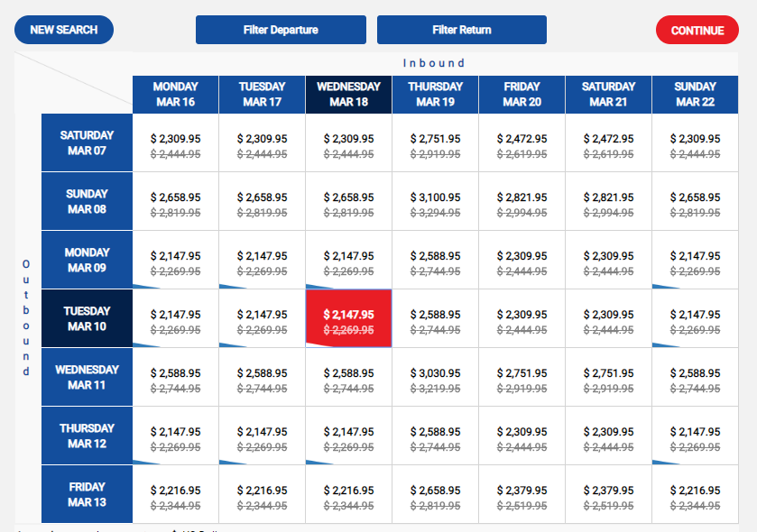Pick $2,309.95 fare Thu Mar 12 to Sat Mar 21
The height and width of the screenshot is (532, 757).
[x=608, y=436]
